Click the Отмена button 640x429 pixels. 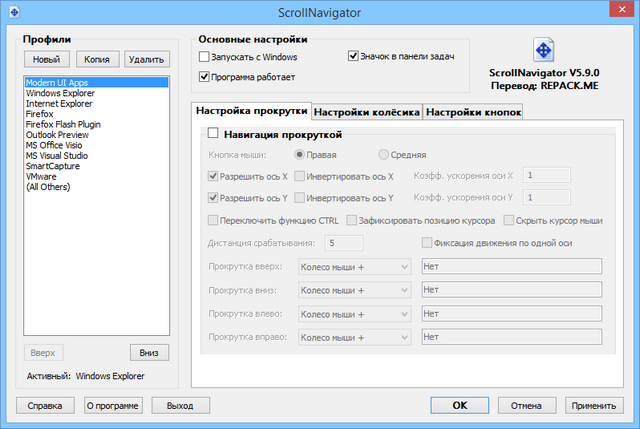[x=527, y=406]
